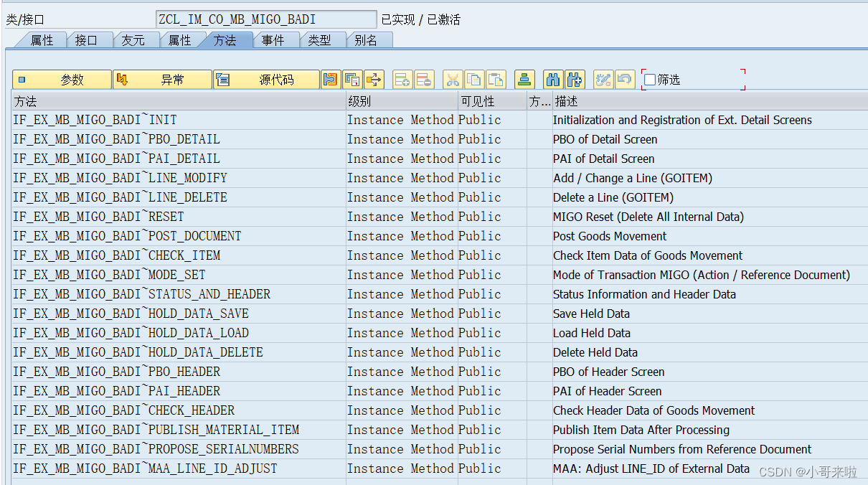This screenshot has height=485, width=868.
Task: Select method IF_EX_MB_MIGO_BADI~RESET
Action: pos(98,217)
